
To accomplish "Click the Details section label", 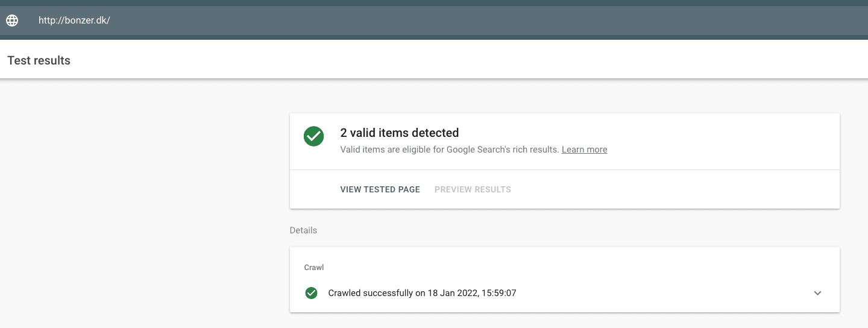I will tap(303, 230).
